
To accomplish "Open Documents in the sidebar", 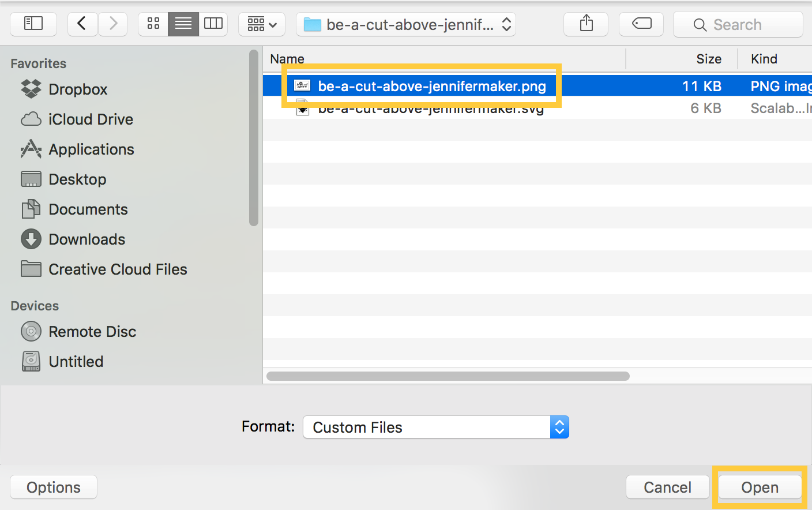I will (88, 209).
